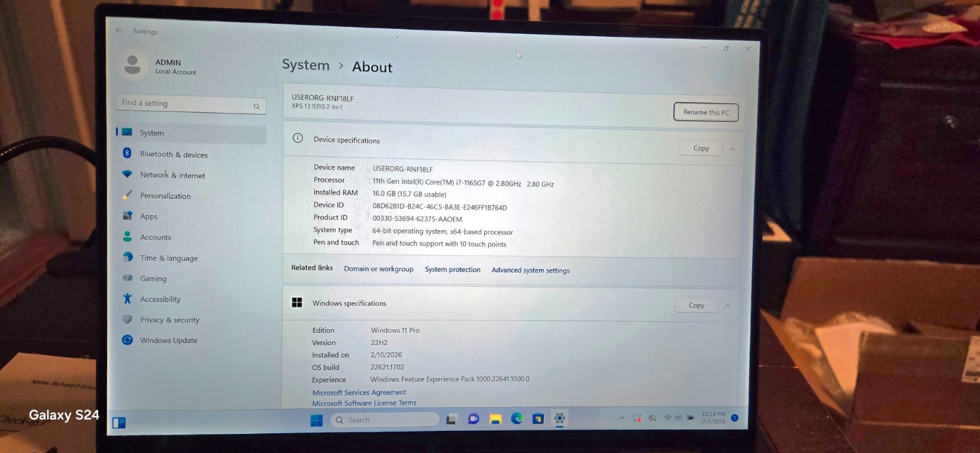Select the Product ID value 00330-53694-62375-AAOEM
The image size is (980, 453).
417,219
